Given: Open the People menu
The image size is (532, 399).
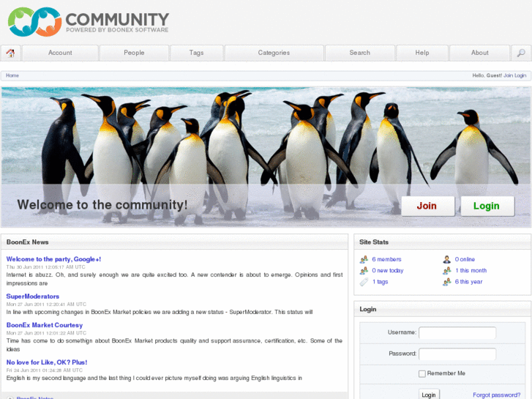Looking at the screenshot, I should [x=134, y=53].
